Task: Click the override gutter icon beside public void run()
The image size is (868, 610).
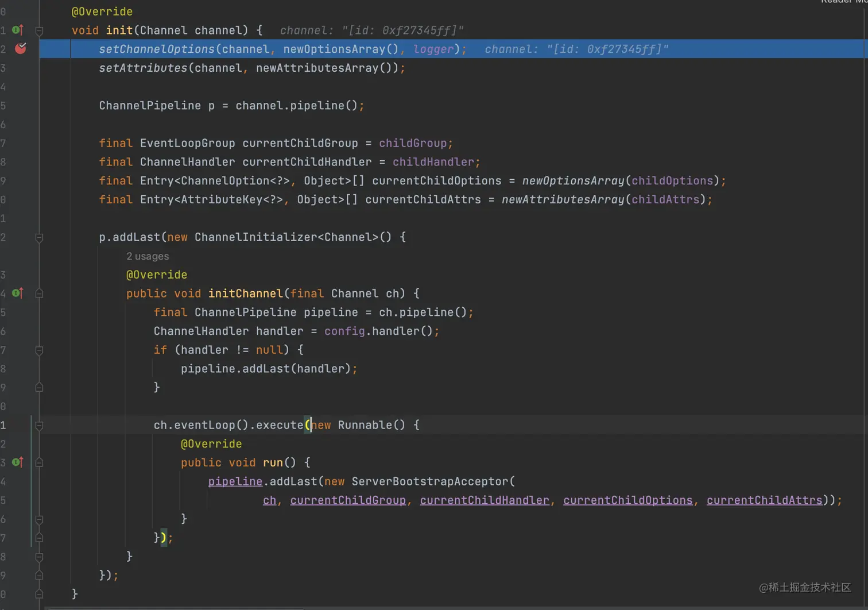Action: click(18, 462)
